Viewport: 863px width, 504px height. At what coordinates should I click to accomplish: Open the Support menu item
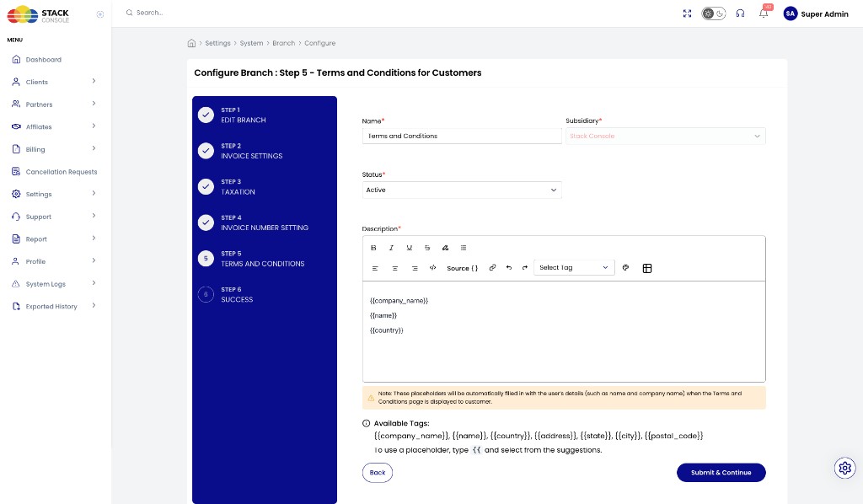39,217
